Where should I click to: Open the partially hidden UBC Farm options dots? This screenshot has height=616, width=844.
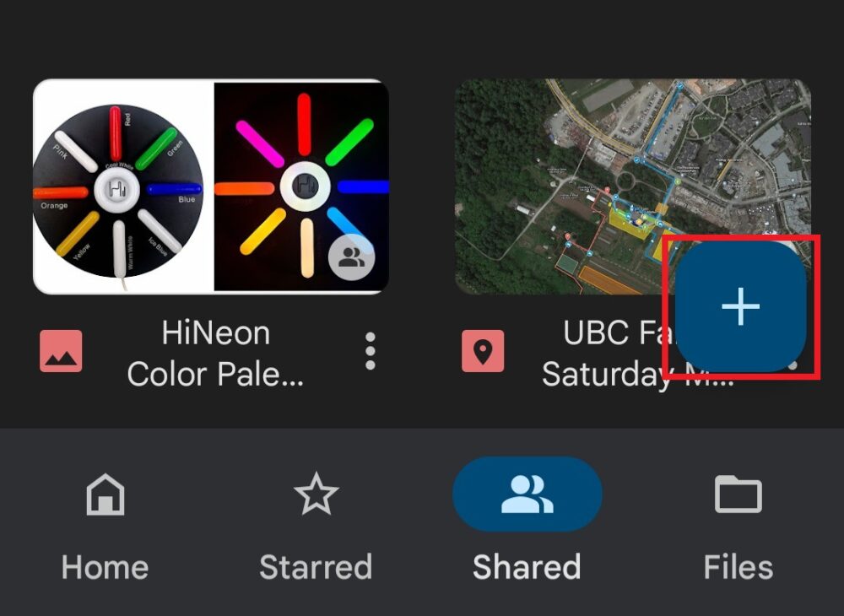793,366
